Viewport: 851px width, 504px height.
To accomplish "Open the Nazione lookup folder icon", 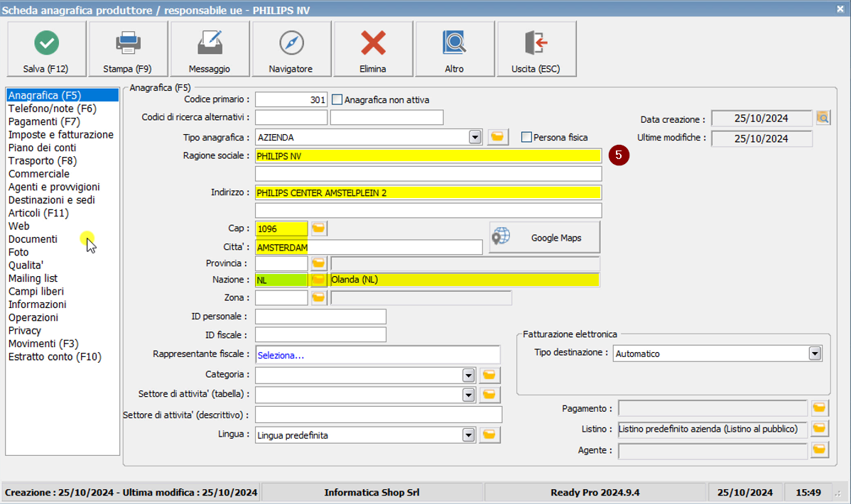I will click(318, 280).
